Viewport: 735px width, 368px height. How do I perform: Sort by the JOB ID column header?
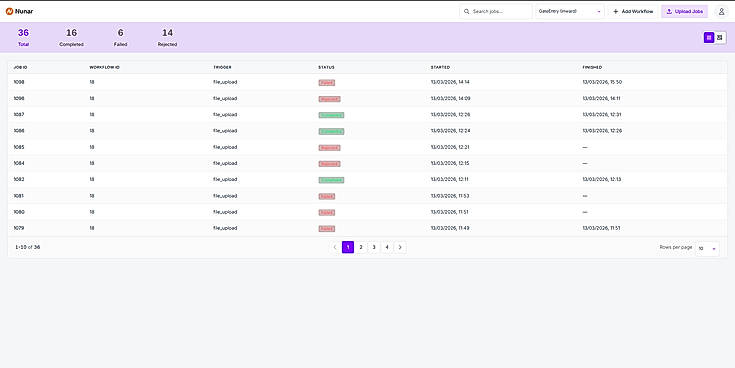[20, 68]
